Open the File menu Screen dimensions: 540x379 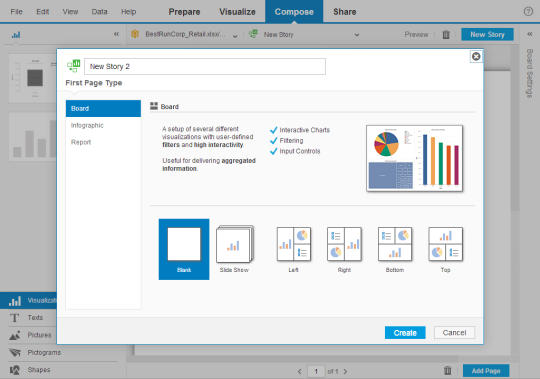click(17, 12)
